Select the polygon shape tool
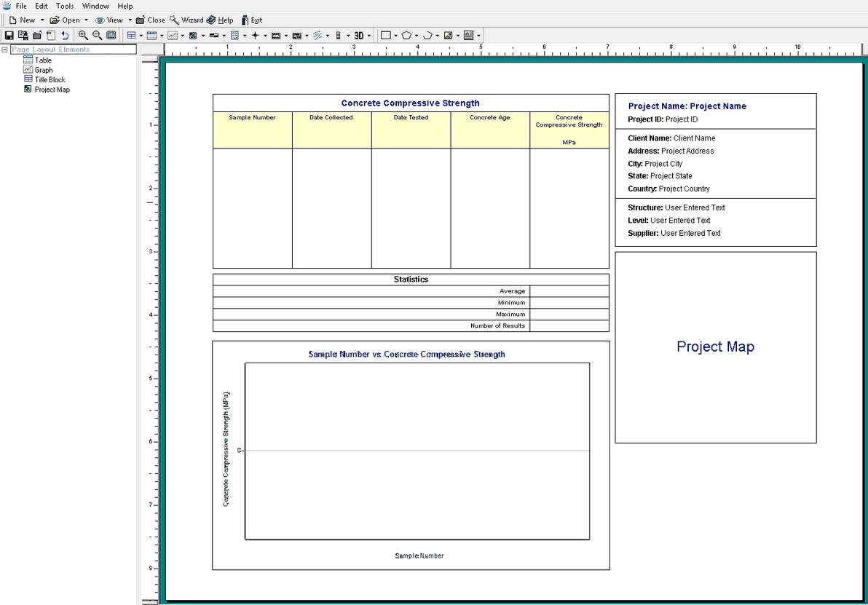The height and width of the screenshot is (605, 868). (406, 35)
